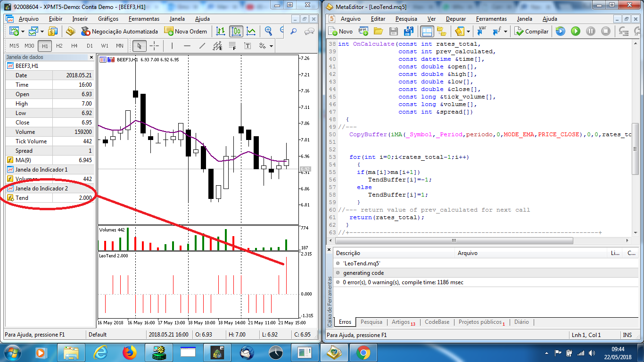This screenshot has width=644, height=362.
Task: Save the file in MetaEditor
Action: [x=394, y=31]
